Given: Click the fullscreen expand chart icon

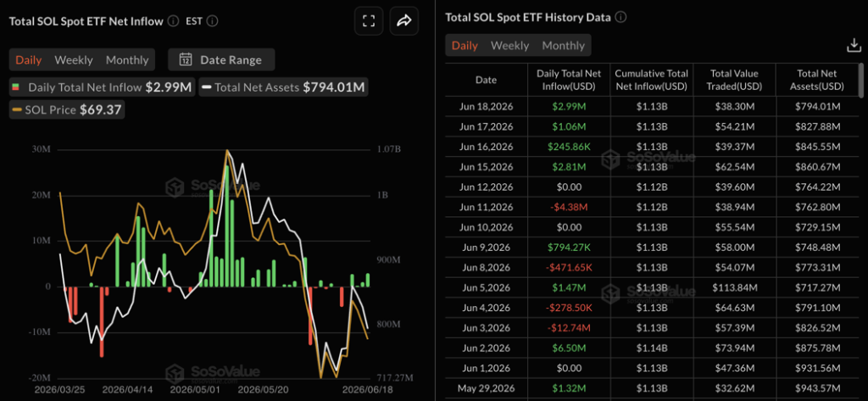Looking at the screenshot, I should 369,21.
